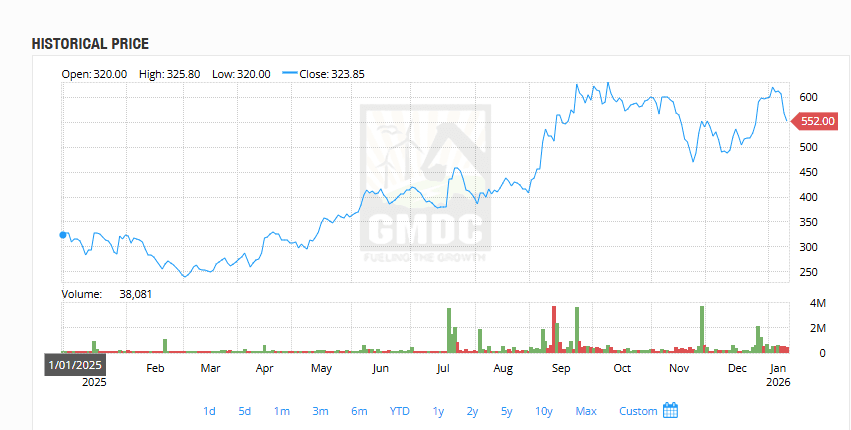Click the tall red volume bar before September
Screen dimensions: 851x430
tap(554, 328)
